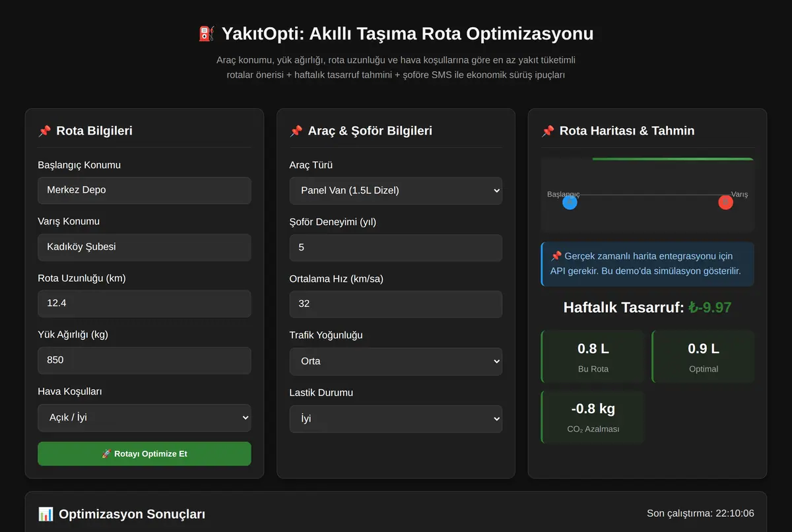Click the Rota Bilgileri heading
This screenshot has width=792, height=532.
click(94, 131)
